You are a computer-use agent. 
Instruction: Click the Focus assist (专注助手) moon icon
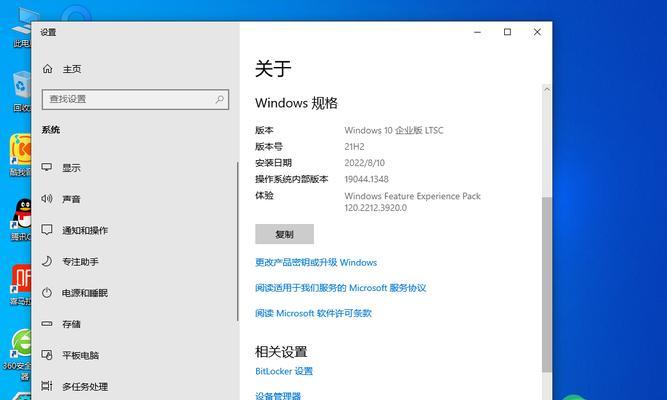[x=47, y=261]
